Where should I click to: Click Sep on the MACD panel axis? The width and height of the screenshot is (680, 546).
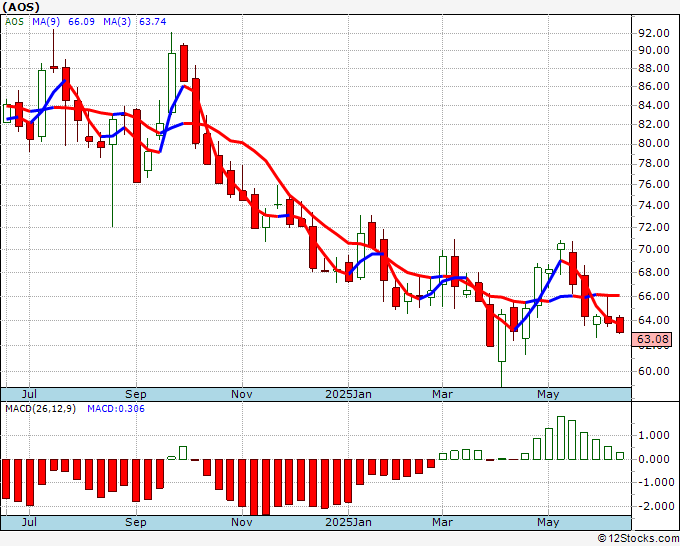click(x=136, y=522)
